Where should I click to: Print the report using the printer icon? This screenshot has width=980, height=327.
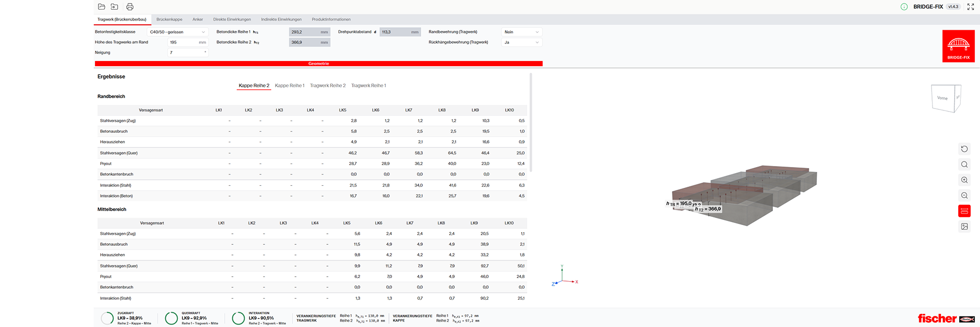click(x=130, y=7)
